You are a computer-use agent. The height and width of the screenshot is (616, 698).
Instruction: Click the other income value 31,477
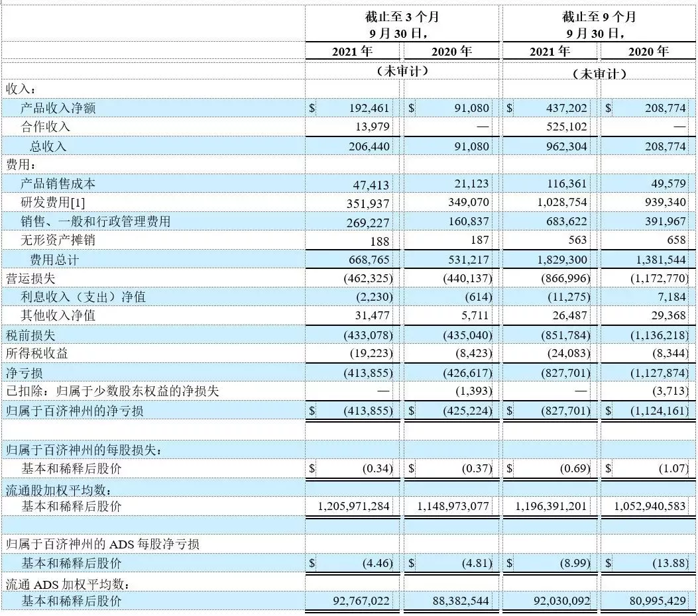(x=372, y=316)
